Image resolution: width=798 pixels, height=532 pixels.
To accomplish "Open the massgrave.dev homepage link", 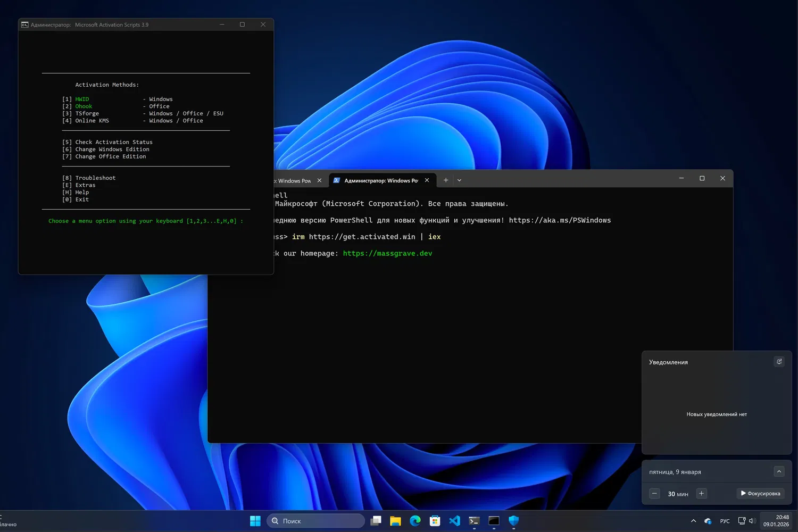I will point(387,254).
